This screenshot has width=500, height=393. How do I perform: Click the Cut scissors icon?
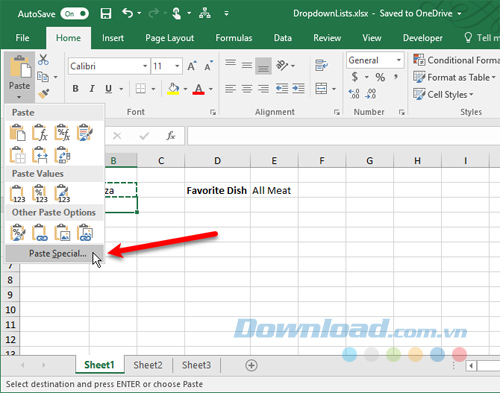[43, 60]
